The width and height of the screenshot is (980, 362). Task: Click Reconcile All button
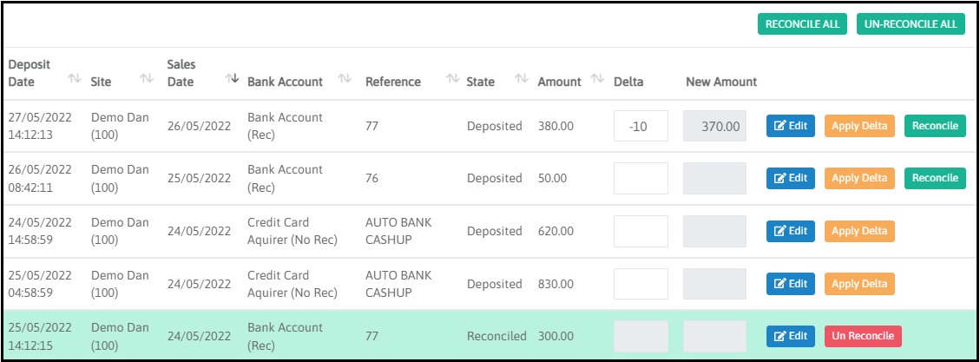[x=801, y=23]
